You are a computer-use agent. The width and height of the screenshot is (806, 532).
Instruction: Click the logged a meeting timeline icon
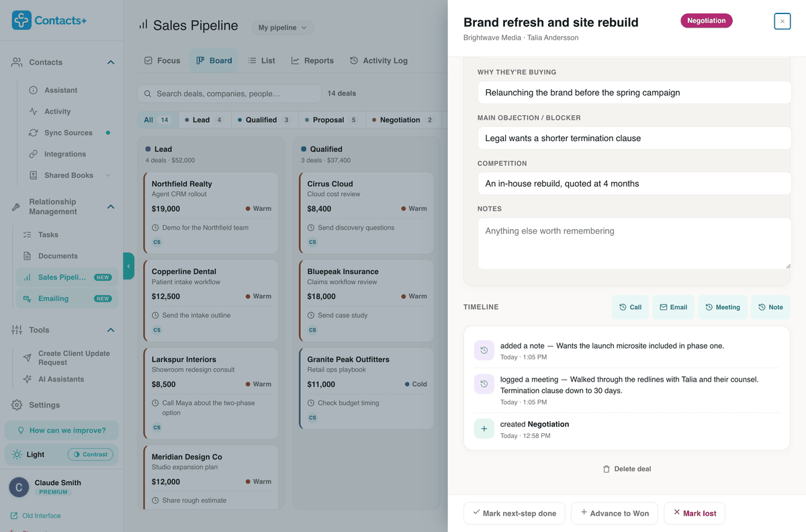coord(484,384)
